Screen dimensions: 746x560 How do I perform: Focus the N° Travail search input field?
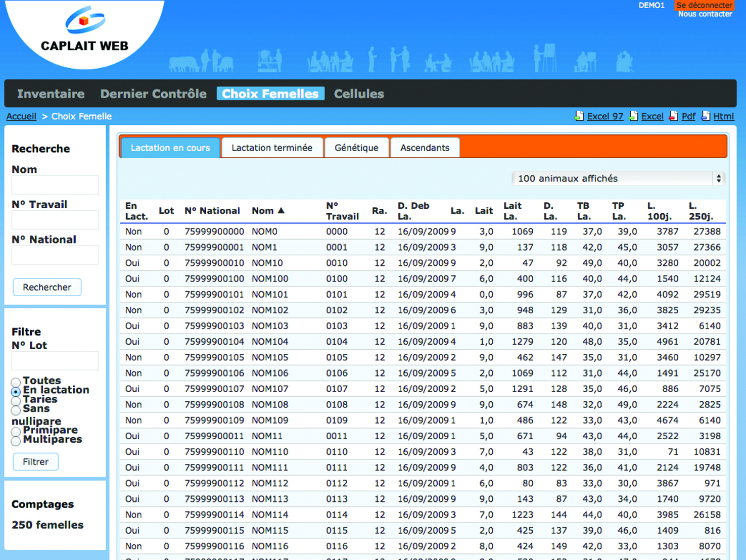point(55,220)
